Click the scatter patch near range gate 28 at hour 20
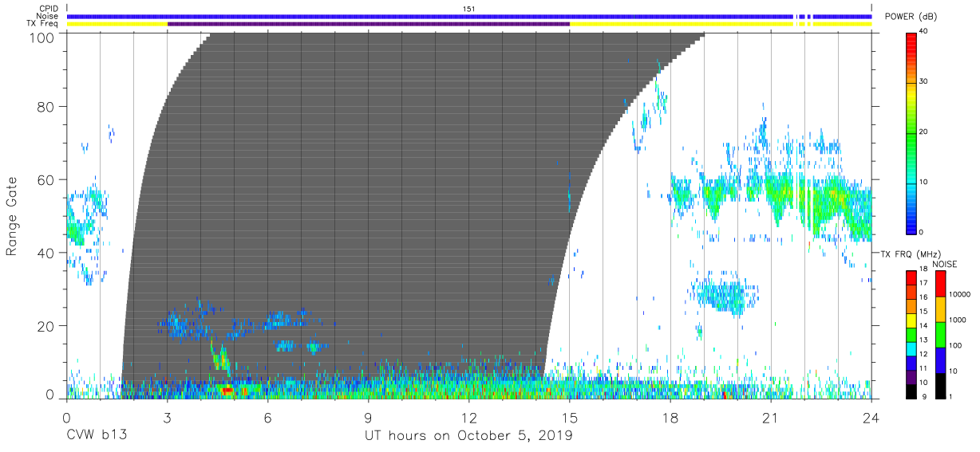Viewport: 980px width, 452px height. [x=725, y=297]
